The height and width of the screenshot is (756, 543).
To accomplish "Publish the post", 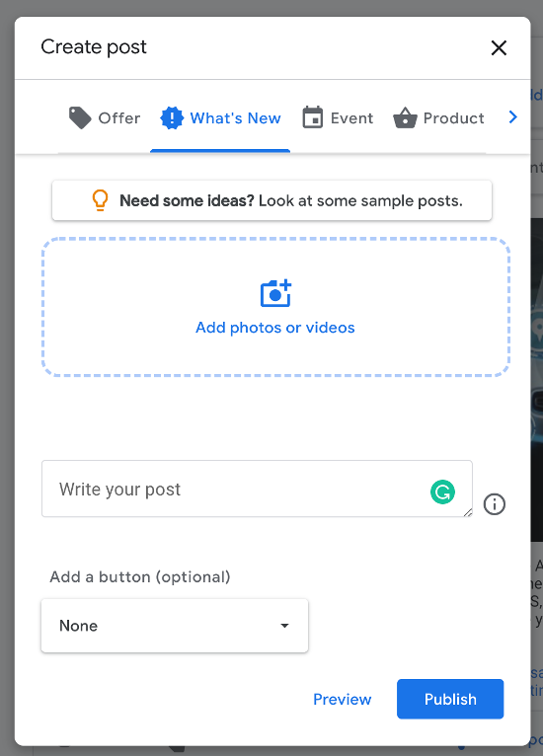I will [x=450, y=699].
